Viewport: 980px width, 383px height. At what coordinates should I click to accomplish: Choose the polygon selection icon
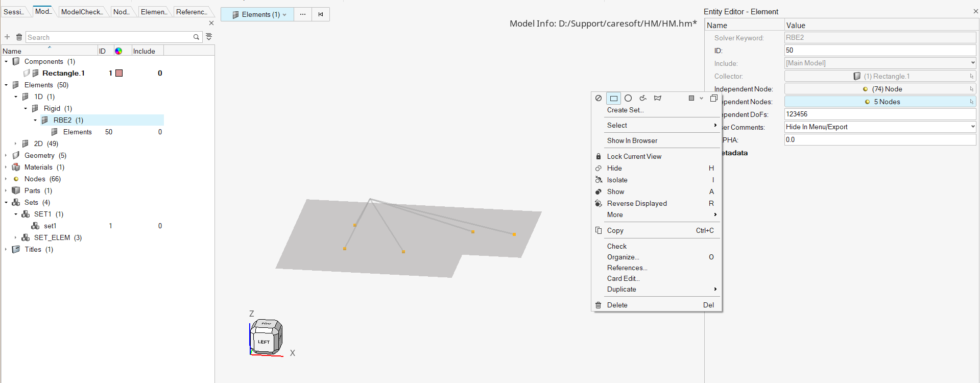[x=658, y=98]
